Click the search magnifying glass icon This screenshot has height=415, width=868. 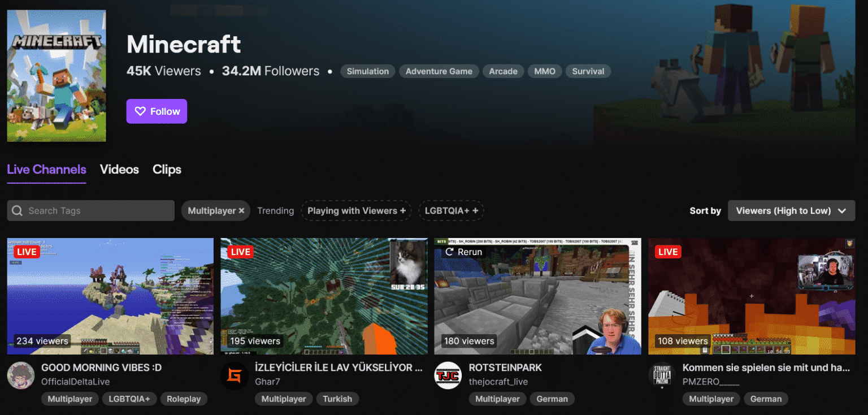18,210
